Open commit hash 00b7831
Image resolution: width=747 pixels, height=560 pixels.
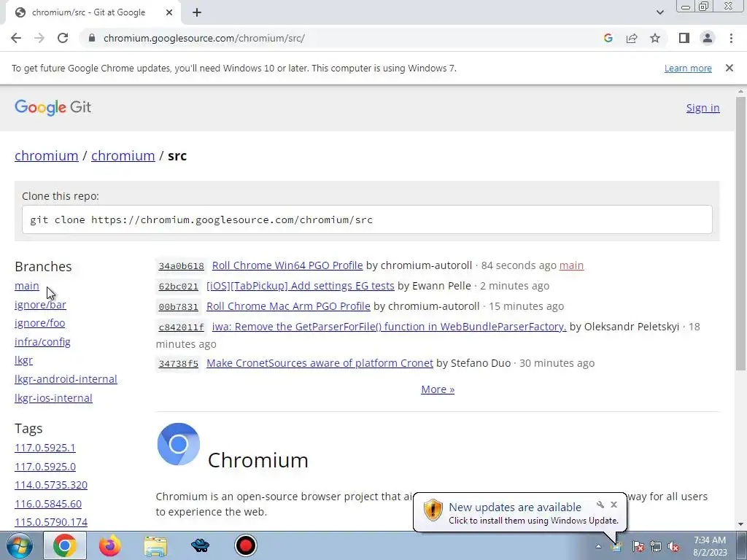point(178,307)
